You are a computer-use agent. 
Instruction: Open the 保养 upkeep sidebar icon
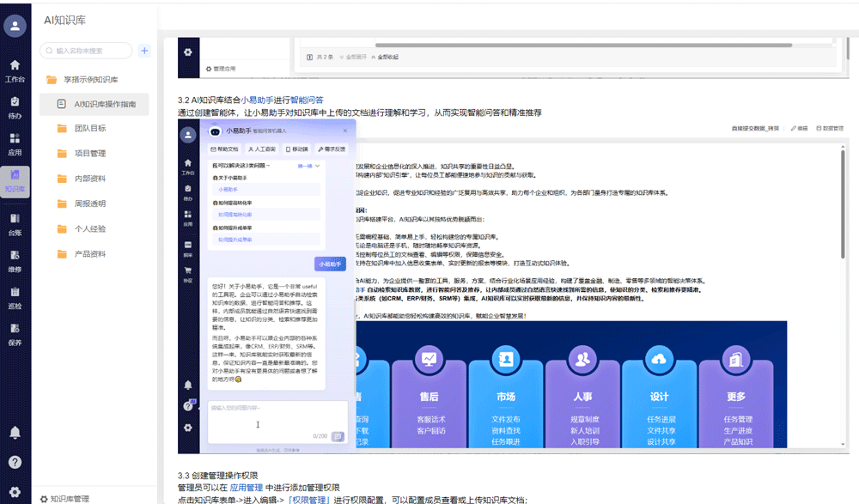(15, 334)
